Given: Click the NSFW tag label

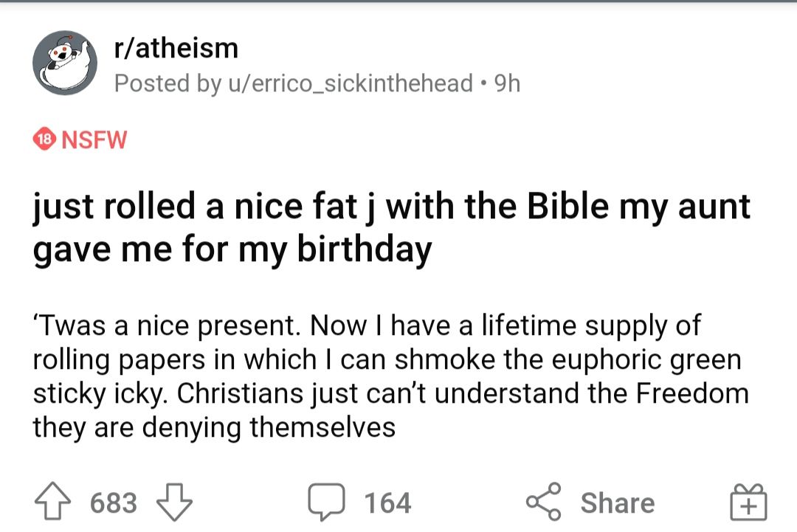Looking at the screenshot, I should [94, 139].
